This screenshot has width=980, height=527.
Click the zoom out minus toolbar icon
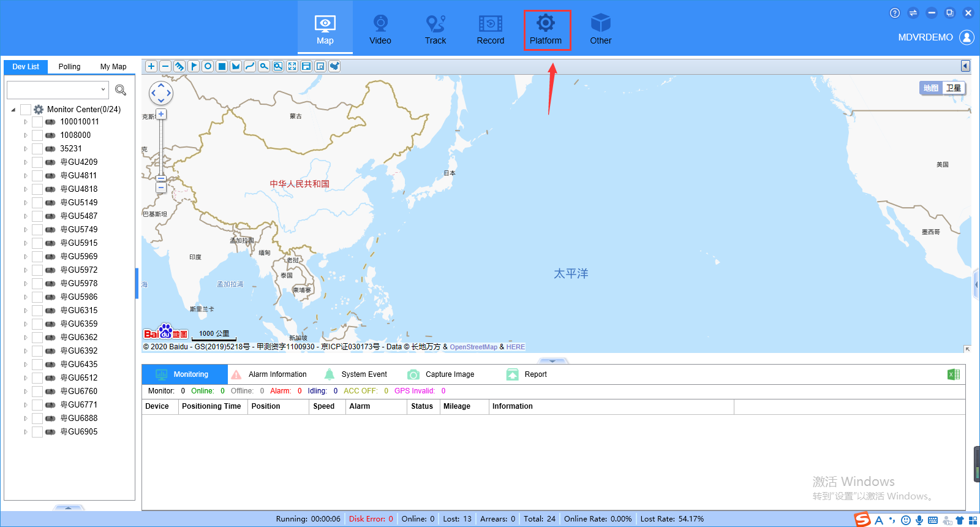pos(165,66)
